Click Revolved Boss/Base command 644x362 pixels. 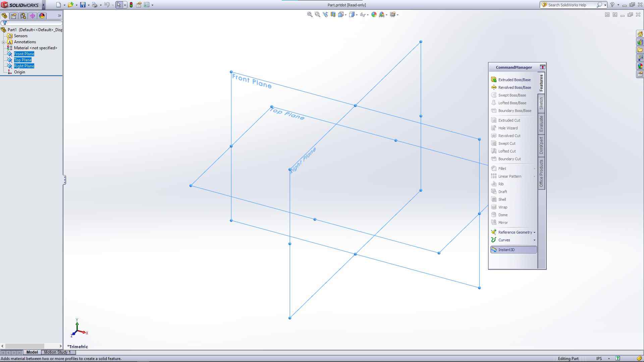pos(514,87)
